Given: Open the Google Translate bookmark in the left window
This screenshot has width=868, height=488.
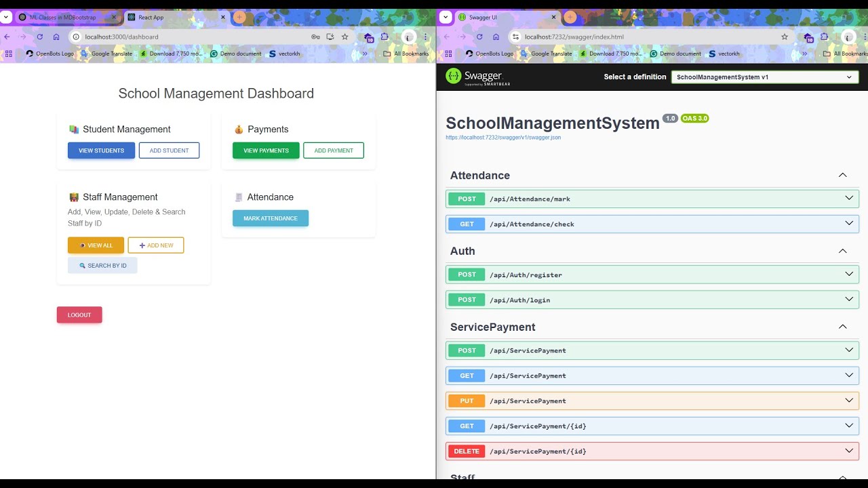Looking at the screenshot, I should pyautogui.click(x=106, y=54).
